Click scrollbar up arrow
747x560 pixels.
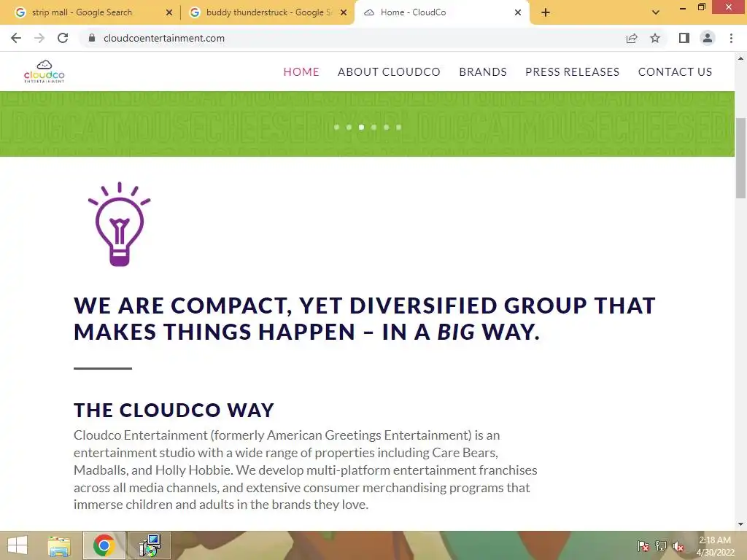point(740,58)
